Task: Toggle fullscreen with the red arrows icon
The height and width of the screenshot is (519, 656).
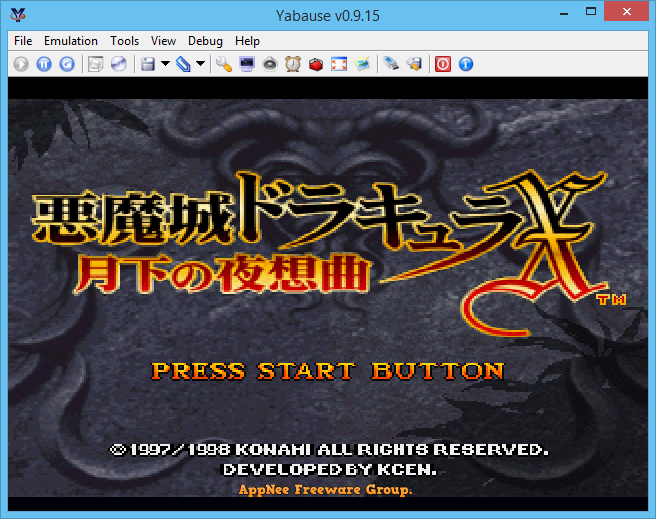Action: pos(339,64)
